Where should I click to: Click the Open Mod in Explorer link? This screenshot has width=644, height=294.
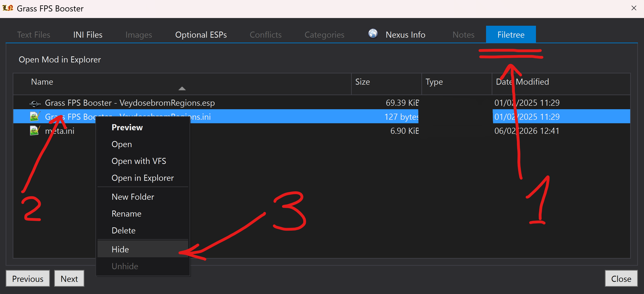60,60
